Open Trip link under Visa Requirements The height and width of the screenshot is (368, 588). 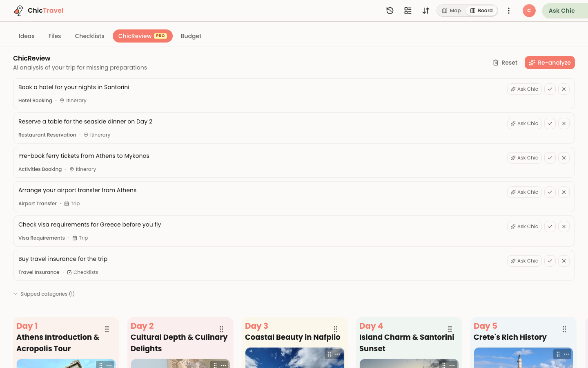coord(80,238)
